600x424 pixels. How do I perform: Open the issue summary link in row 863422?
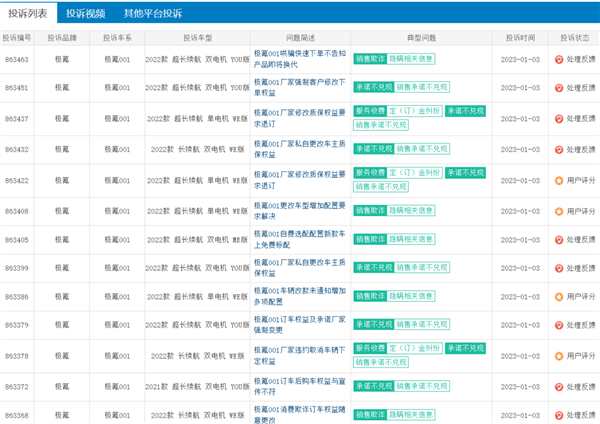coord(300,180)
